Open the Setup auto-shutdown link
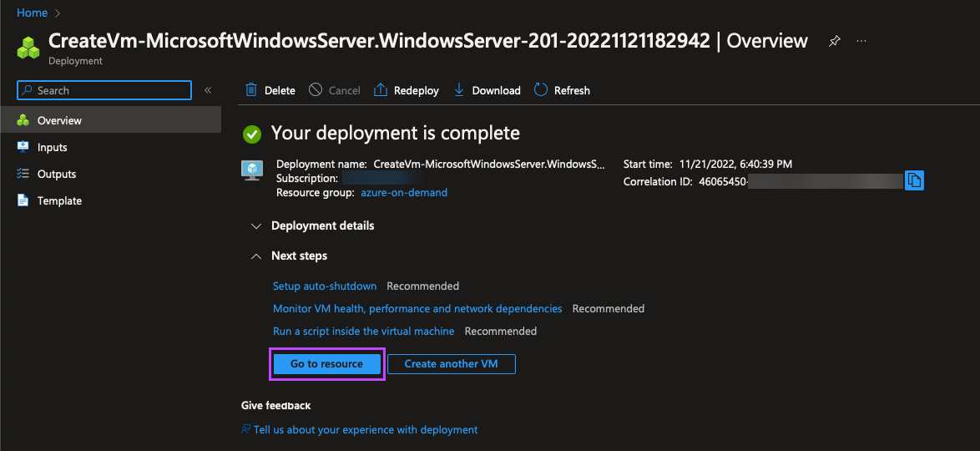Image resolution: width=980 pixels, height=451 pixels. [325, 286]
